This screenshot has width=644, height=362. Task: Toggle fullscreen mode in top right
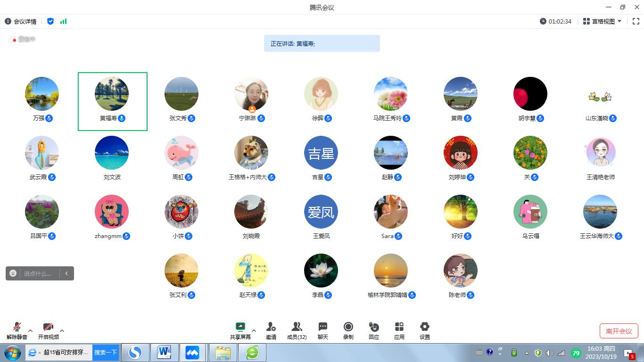point(636,21)
